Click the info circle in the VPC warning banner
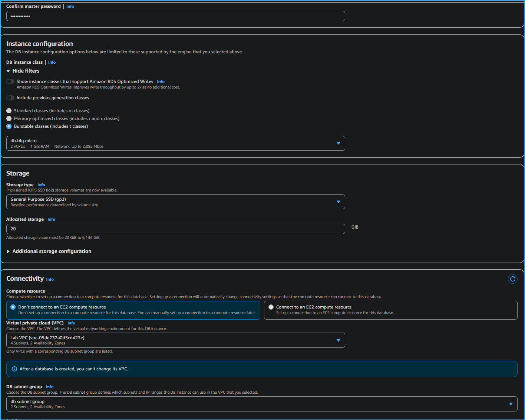The width and height of the screenshot is (525, 420). coord(14,369)
